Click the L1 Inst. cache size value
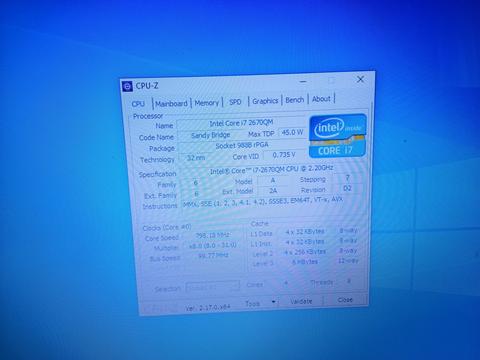Viewport: 480px width, 360px height. [305, 242]
